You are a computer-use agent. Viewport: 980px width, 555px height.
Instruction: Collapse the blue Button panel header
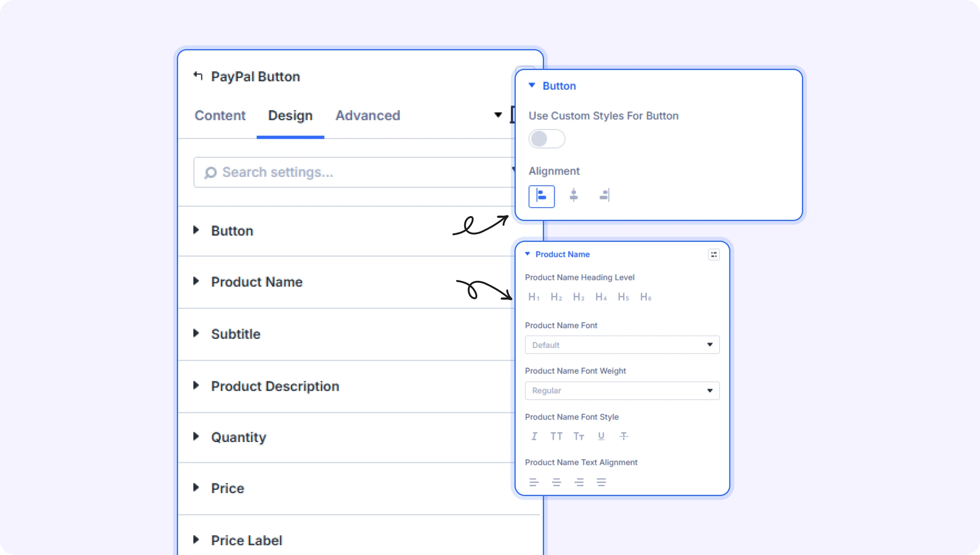tap(552, 86)
